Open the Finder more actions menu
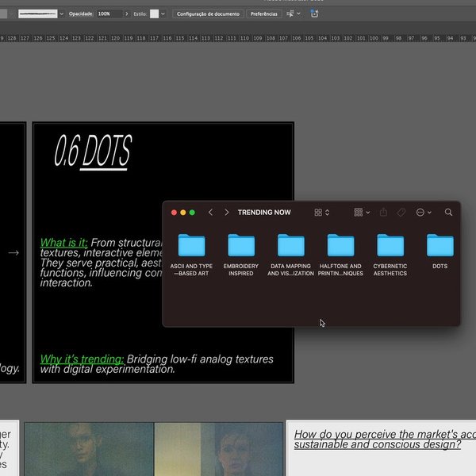Screen dimensions: 476x476 pos(424,213)
